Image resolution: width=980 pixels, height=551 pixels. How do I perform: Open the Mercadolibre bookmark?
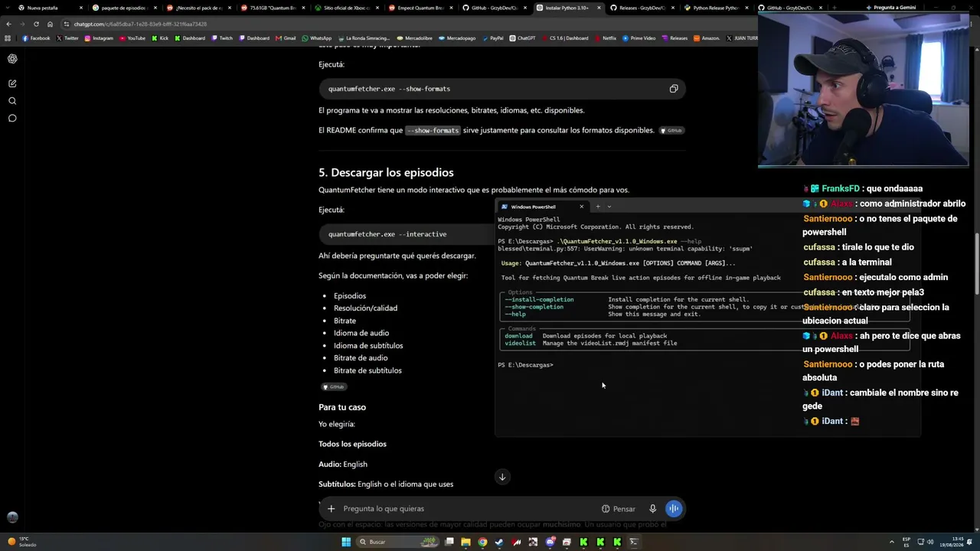(x=413, y=38)
